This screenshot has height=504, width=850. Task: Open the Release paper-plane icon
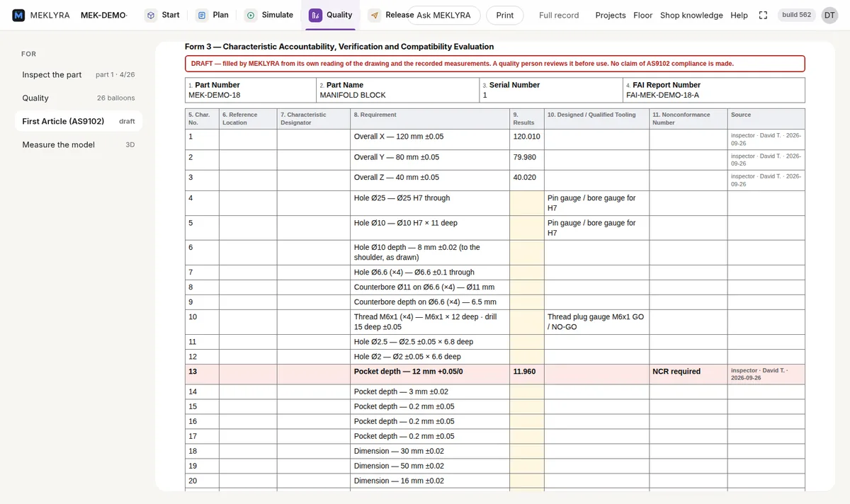click(374, 15)
